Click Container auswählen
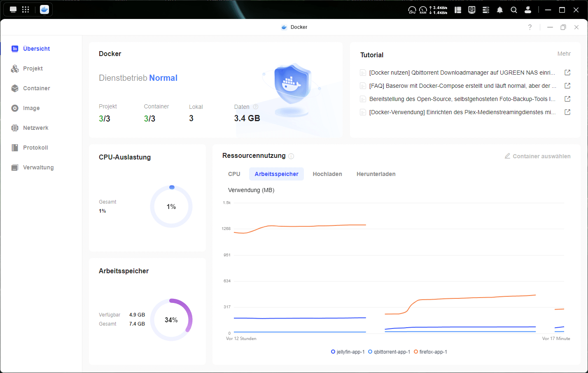The height and width of the screenshot is (373, 588). pyautogui.click(x=538, y=156)
